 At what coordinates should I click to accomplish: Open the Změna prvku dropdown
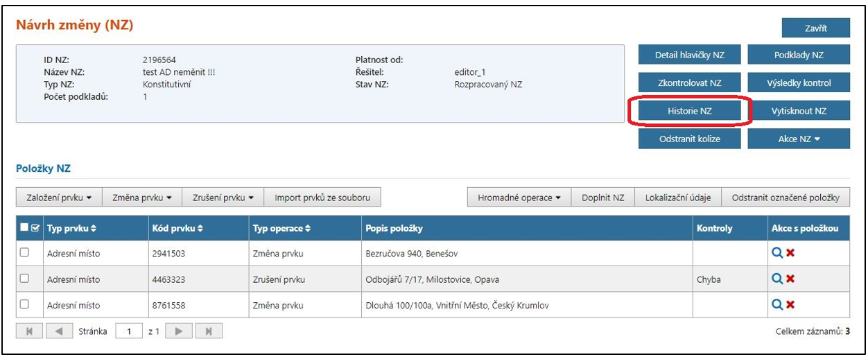pos(142,198)
